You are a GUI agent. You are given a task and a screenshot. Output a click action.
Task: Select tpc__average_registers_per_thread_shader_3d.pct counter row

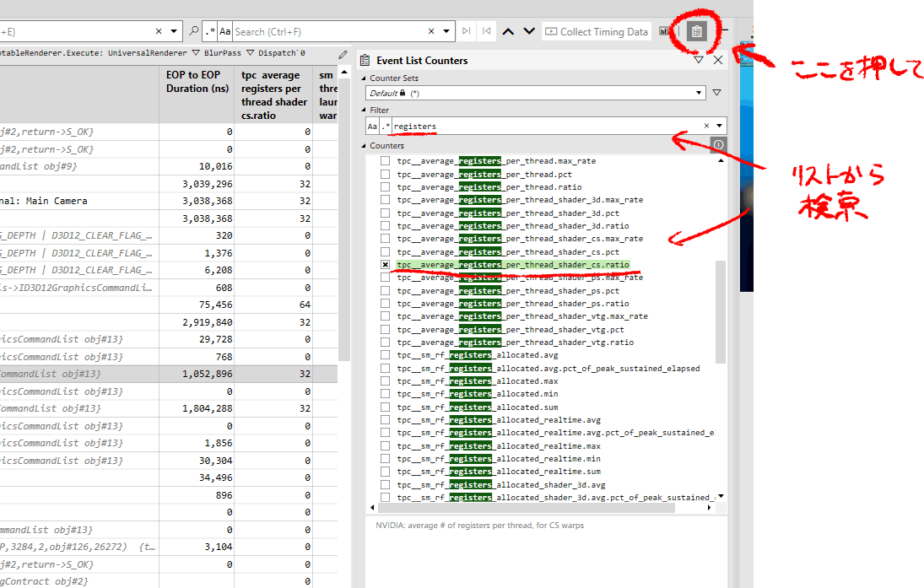tap(508, 213)
